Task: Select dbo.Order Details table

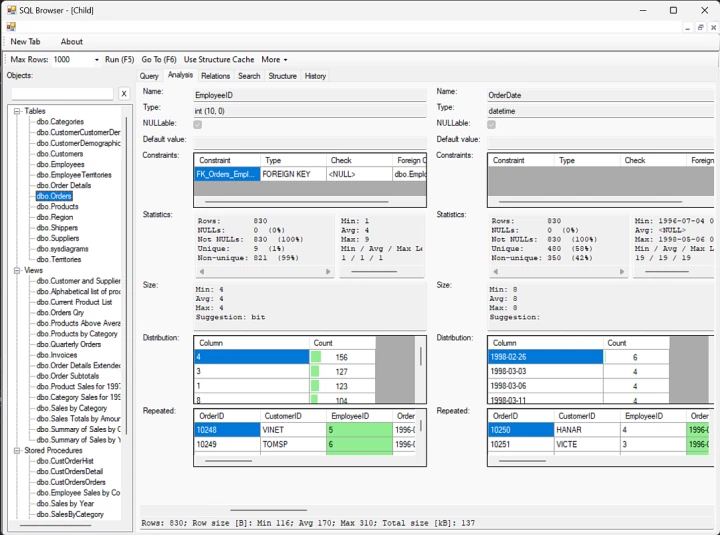Action: 64,186
